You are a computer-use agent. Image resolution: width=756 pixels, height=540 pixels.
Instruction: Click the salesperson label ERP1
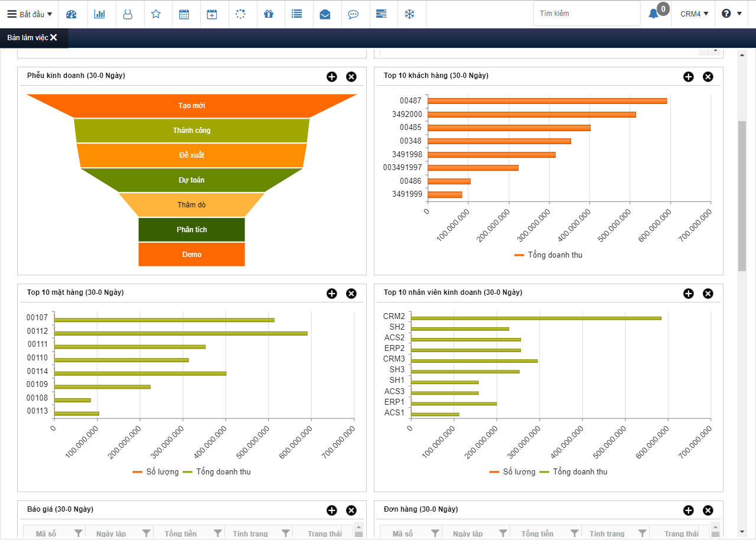click(x=395, y=402)
